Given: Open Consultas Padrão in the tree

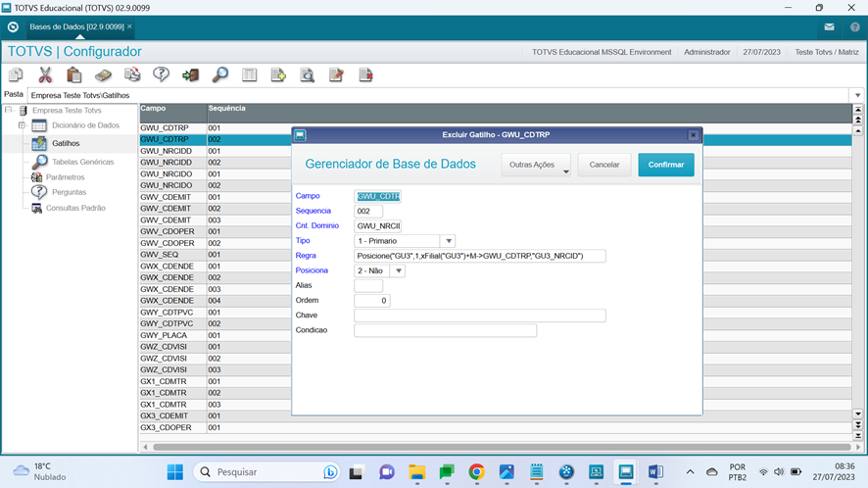Looking at the screenshot, I should click(x=75, y=208).
